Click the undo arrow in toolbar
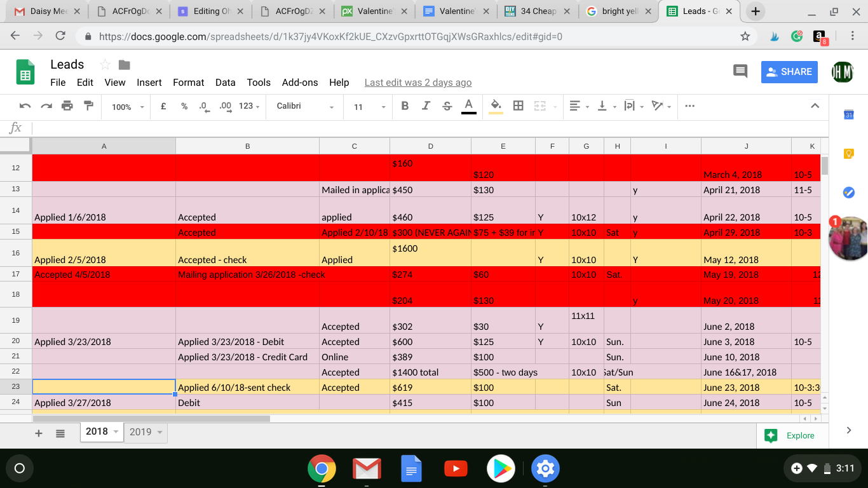Image resolution: width=868 pixels, height=488 pixels. (25, 106)
